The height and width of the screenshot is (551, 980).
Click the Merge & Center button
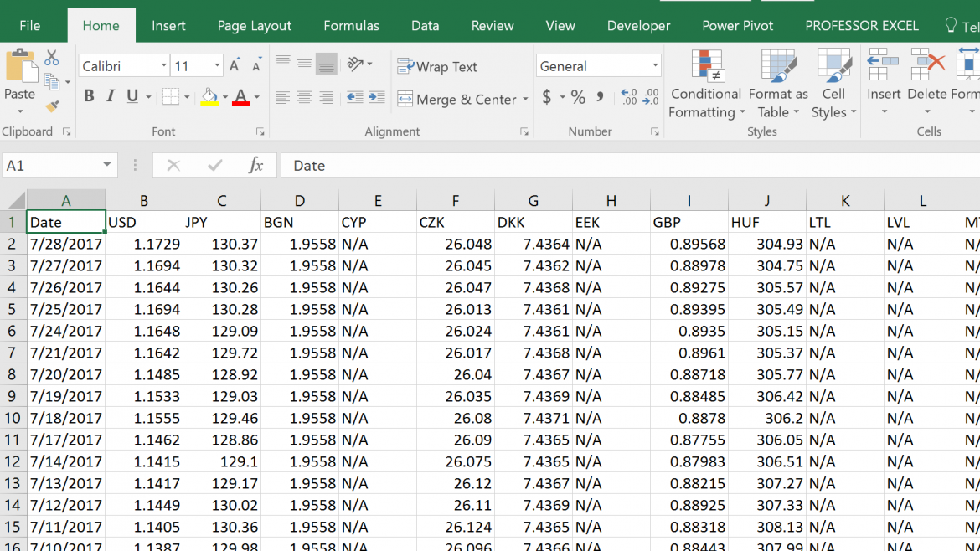tap(462, 99)
